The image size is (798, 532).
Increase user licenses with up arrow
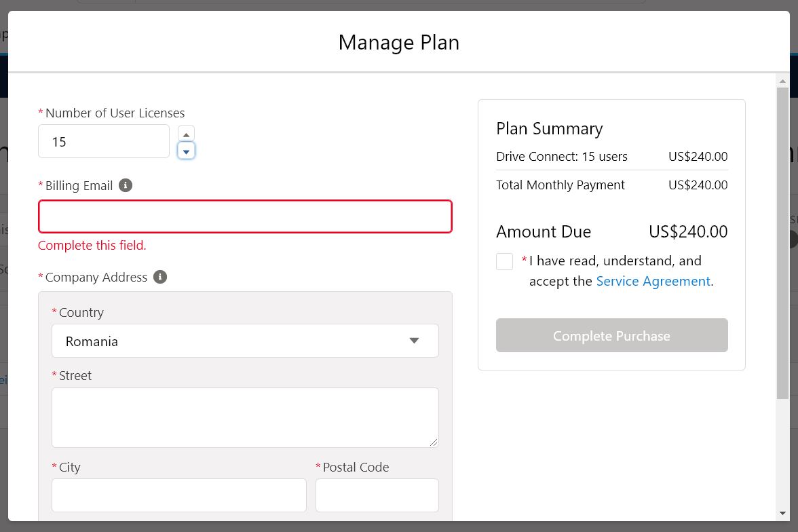click(186, 134)
